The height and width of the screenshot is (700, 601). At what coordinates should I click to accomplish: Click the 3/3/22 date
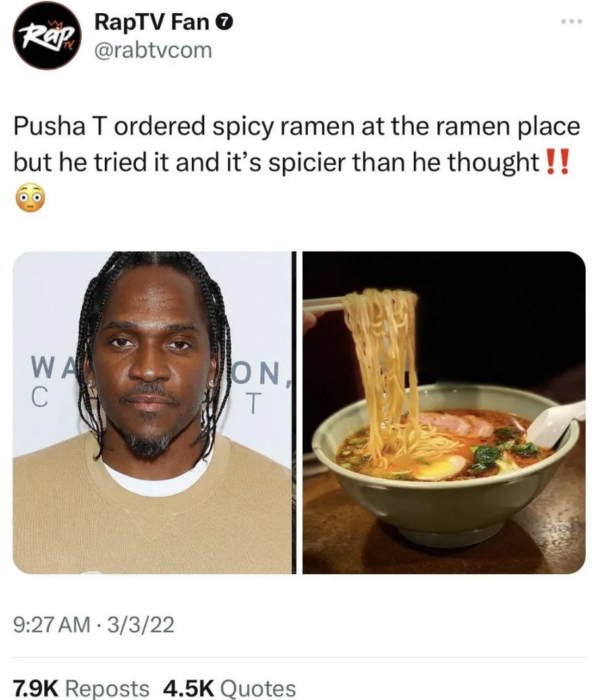coord(141,624)
